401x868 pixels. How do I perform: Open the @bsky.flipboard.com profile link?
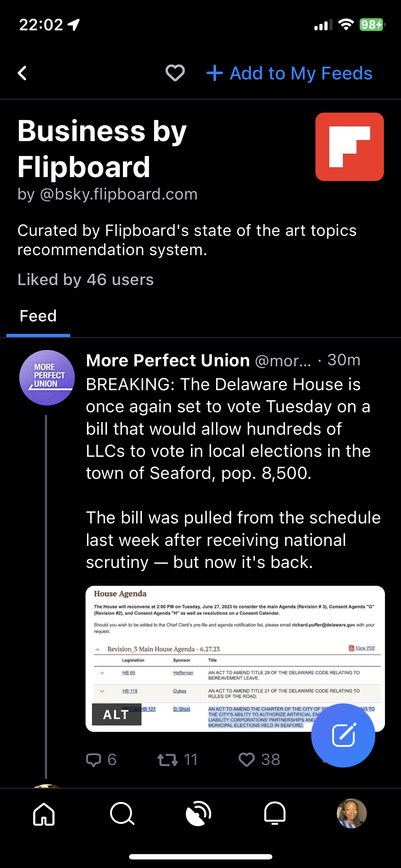[118, 195]
